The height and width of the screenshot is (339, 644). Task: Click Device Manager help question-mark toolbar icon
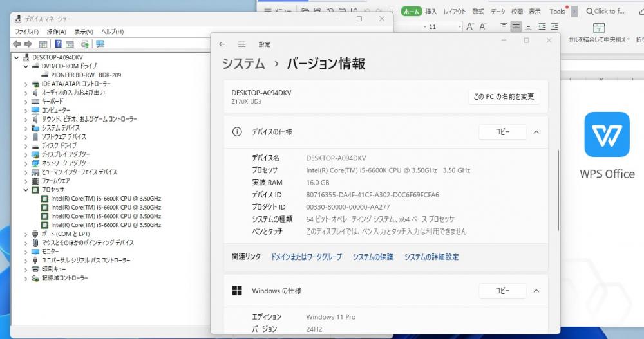pos(59,44)
